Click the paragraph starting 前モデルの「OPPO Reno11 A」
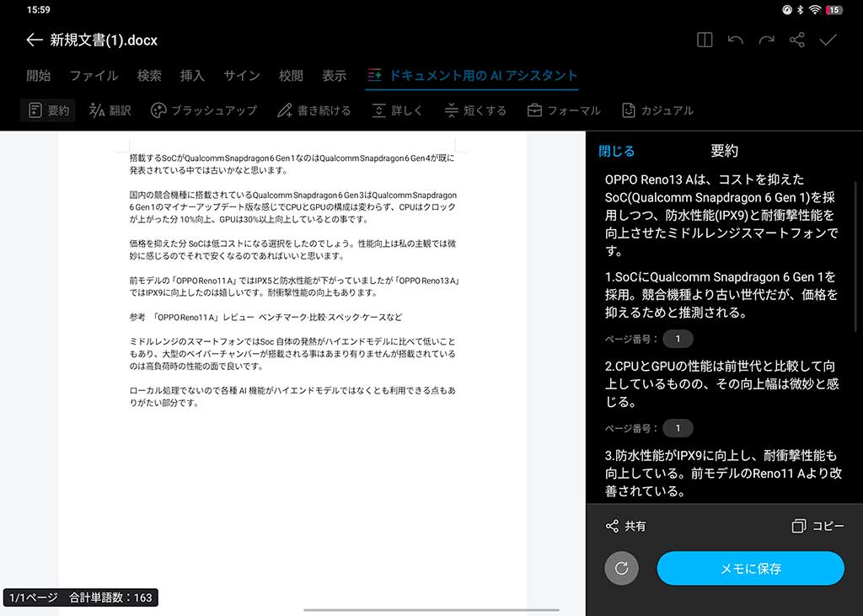 pos(294,287)
